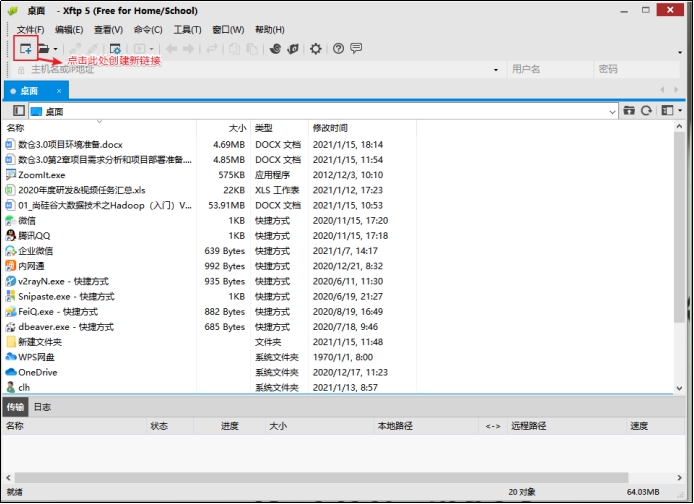694x504 pixels.
Task: Select the 企业微信 shortcut row
Action: 208,251
